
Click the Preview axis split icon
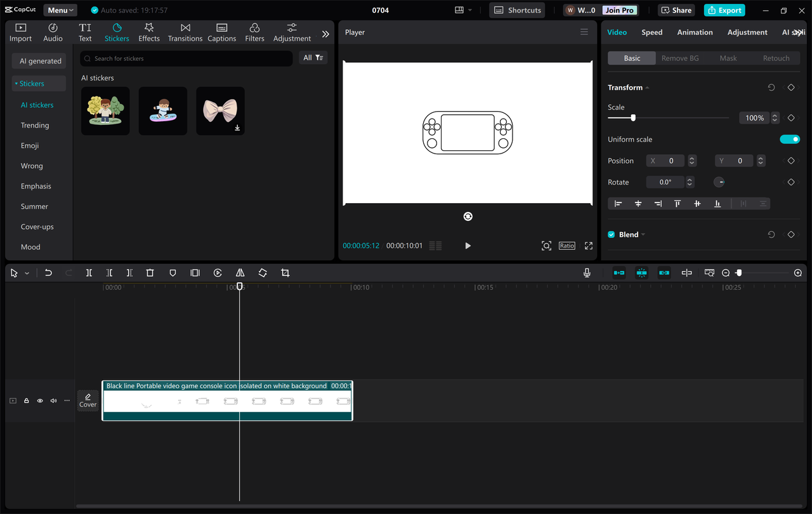pos(686,273)
